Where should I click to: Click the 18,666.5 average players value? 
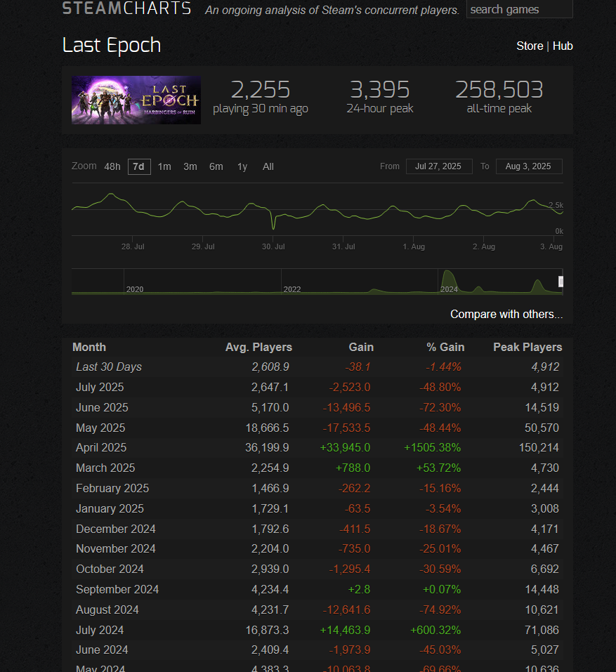(267, 428)
